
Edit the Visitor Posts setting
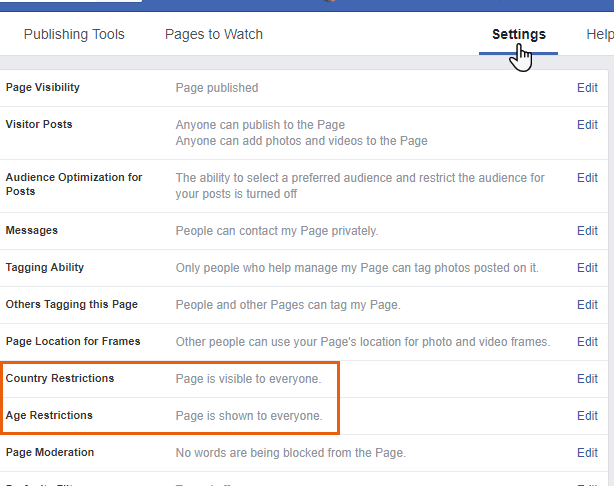pos(587,125)
